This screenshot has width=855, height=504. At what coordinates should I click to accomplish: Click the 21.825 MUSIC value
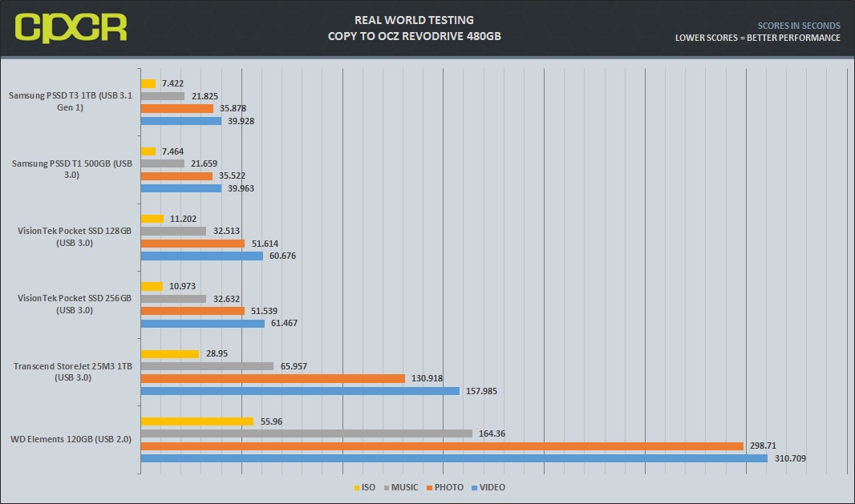pos(205,96)
